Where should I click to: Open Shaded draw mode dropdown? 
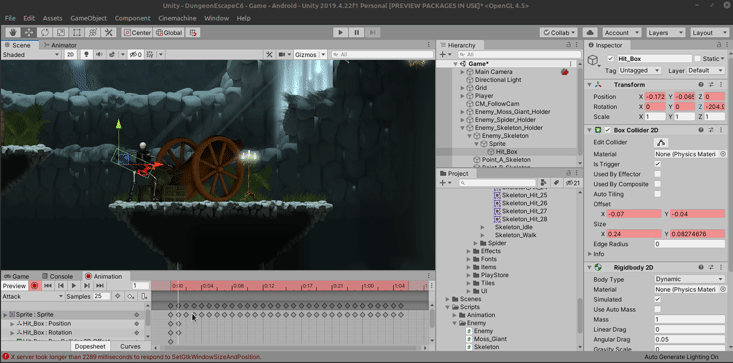[x=30, y=55]
